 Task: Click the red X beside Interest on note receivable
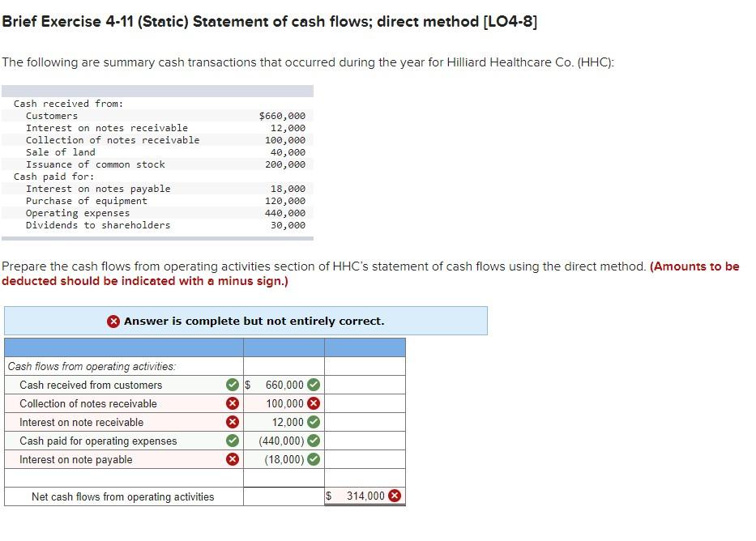(233, 422)
